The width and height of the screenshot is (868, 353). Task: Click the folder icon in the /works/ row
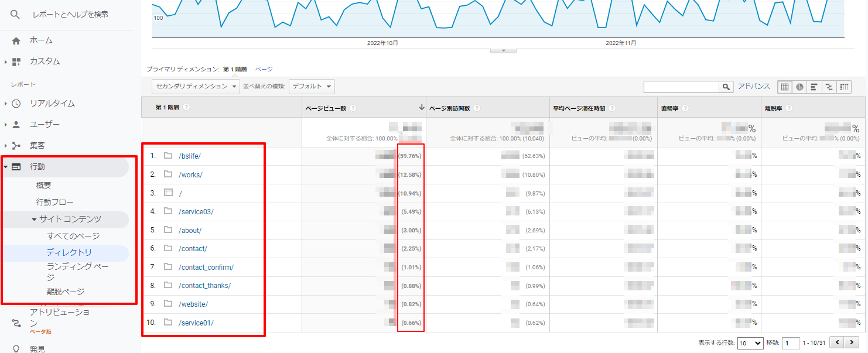pyautogui.click(x=168, y=174)
